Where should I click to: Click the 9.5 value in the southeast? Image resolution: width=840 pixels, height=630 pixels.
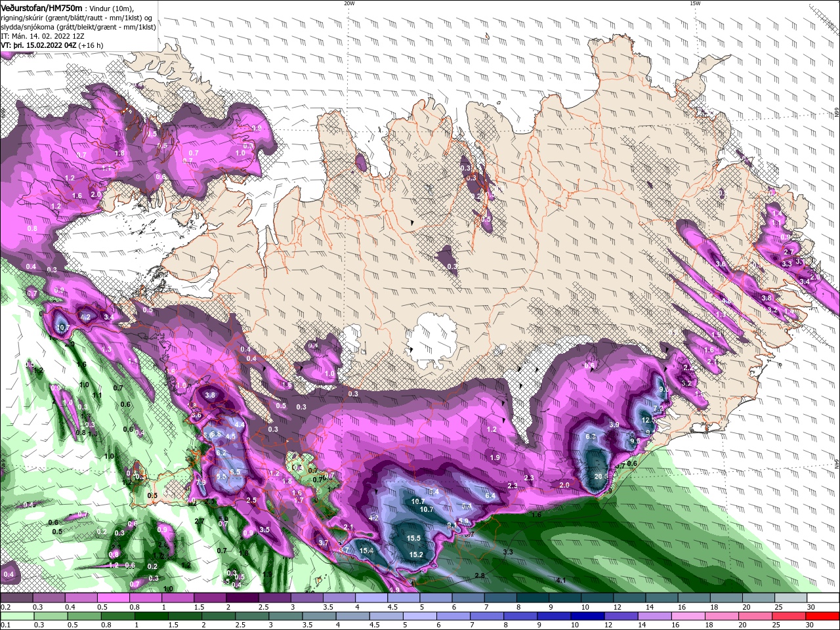point(635,442)
